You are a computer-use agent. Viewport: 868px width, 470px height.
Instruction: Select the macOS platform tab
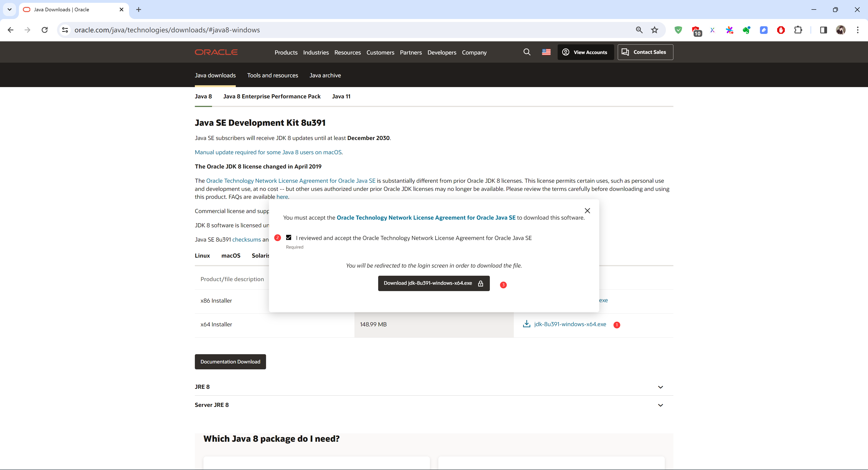231,256
